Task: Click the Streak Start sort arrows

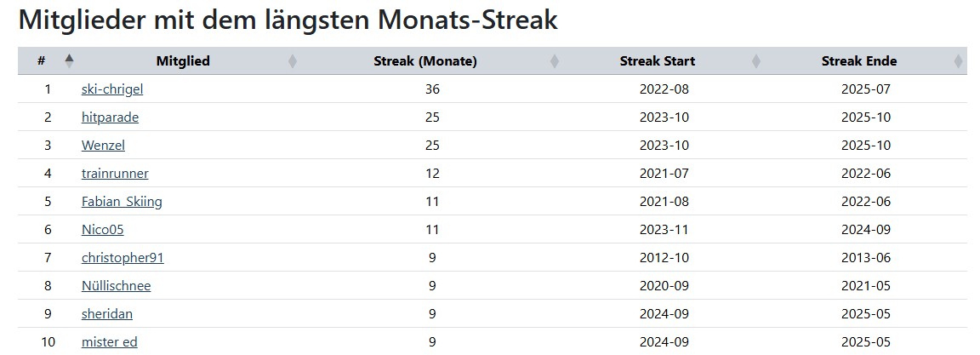Action: [x=756, y=61]
